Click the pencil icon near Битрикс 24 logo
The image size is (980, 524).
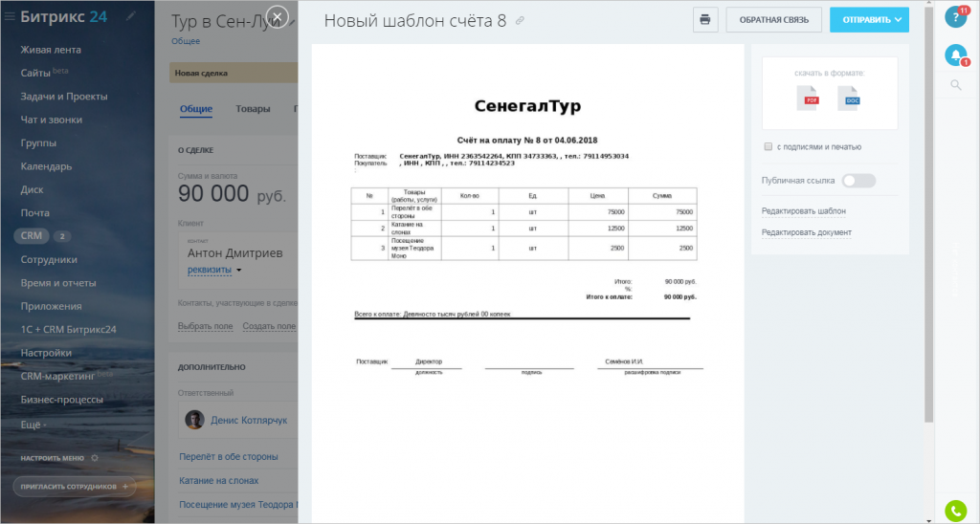[130, 16]
